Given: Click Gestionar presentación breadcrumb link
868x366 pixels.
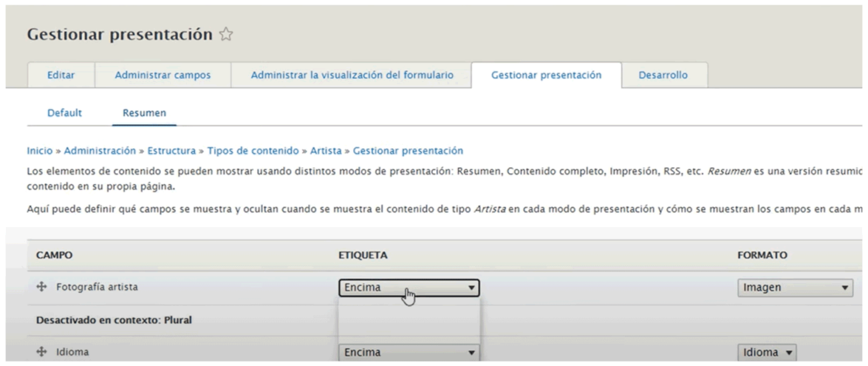Looking at the screenshot, I should [408, 151].
